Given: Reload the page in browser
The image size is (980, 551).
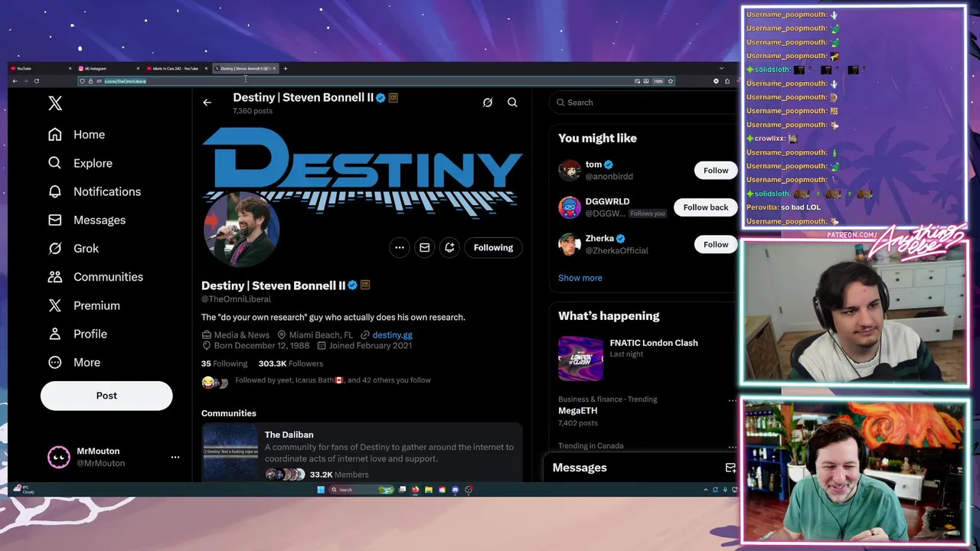Looking at the screenshot, I should (37, 81).
